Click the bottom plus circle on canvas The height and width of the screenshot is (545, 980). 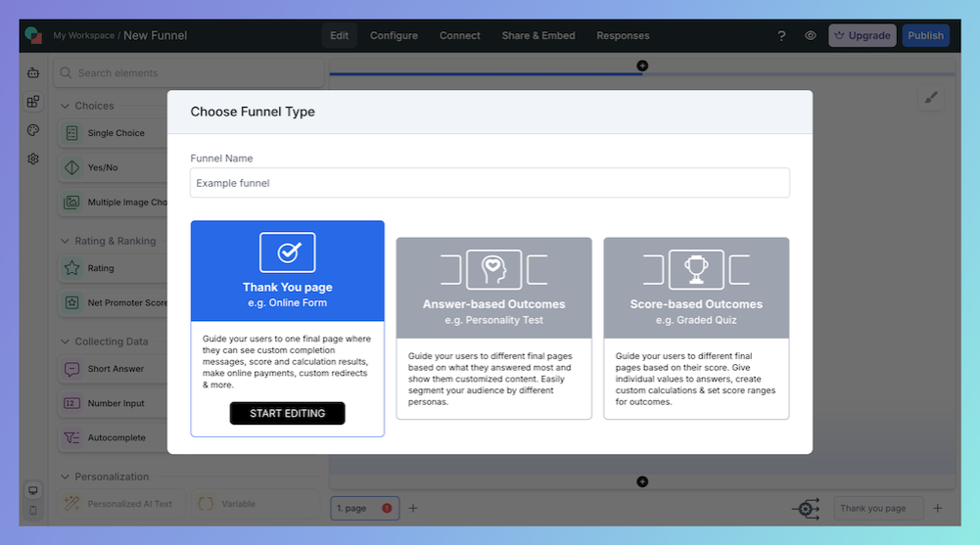click(642, 481)
